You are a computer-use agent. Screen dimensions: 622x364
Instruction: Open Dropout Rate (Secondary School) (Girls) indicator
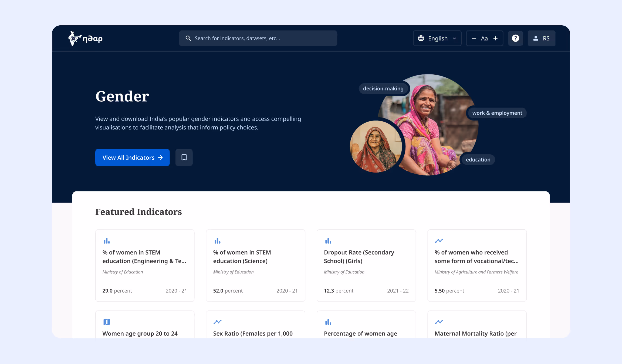[x=366, y=266]
